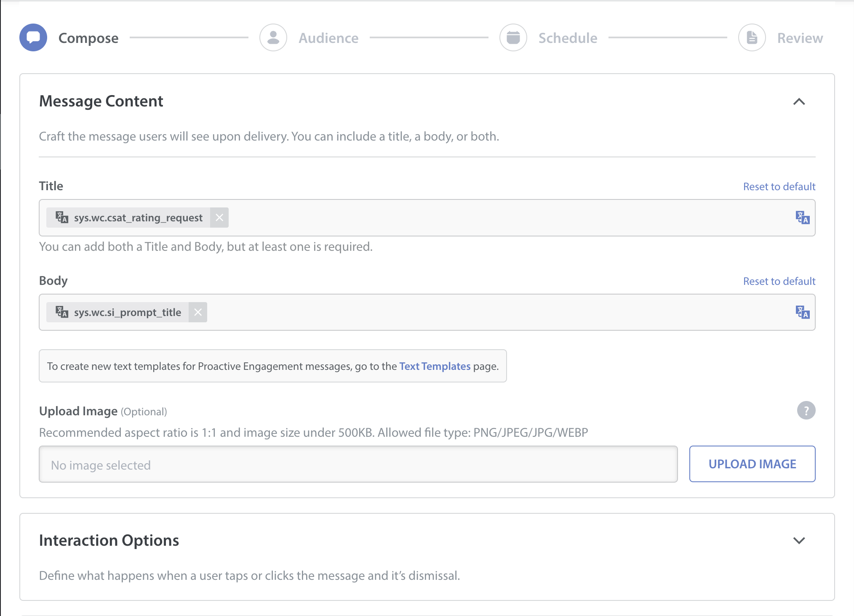Reset the Body to default
Screen dimensions: 854x616
(x=779, y=281)
